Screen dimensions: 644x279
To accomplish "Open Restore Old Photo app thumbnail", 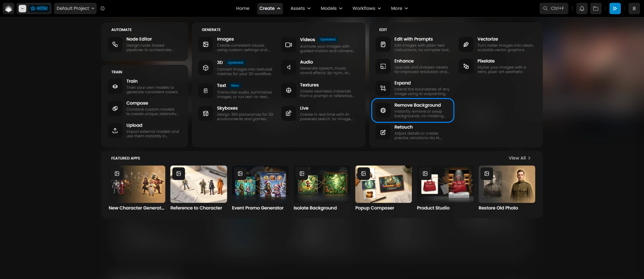I will pos(507,184).
